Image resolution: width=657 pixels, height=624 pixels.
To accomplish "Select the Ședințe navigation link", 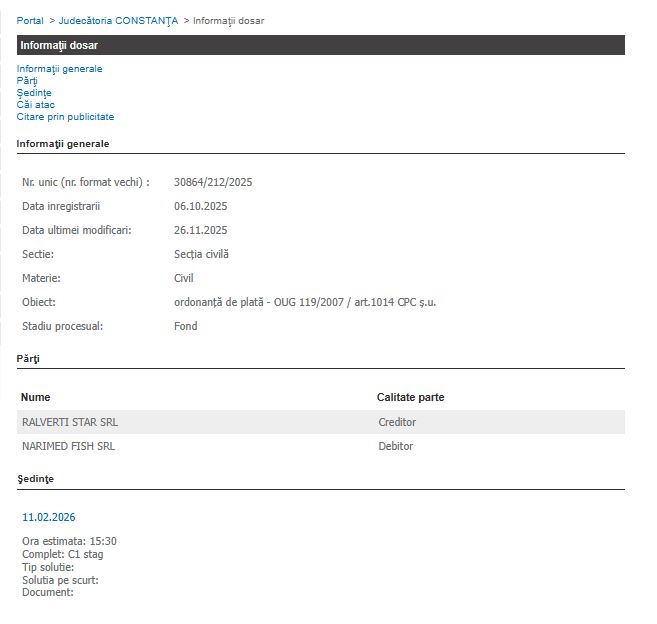I will click(x=34, y=93).
